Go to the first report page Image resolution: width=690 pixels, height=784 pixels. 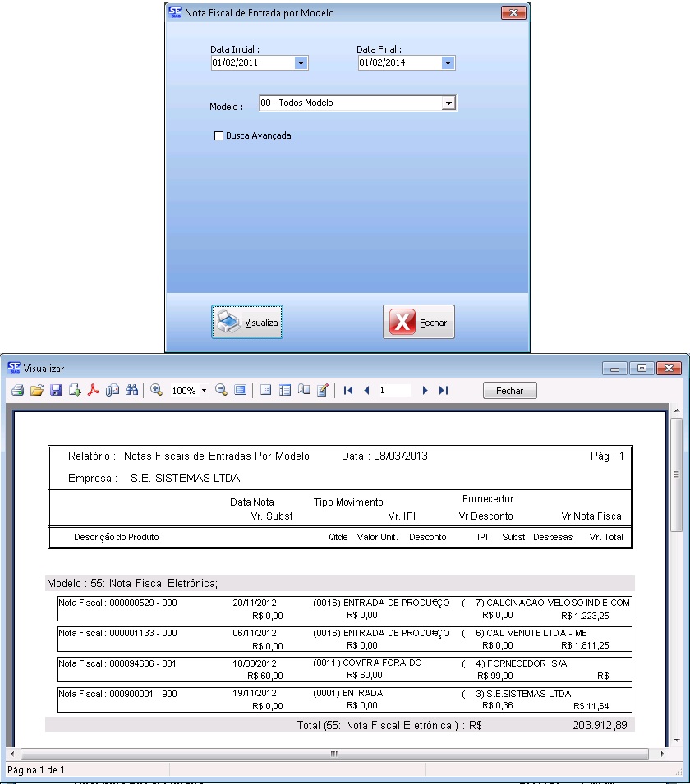point(348,391)
